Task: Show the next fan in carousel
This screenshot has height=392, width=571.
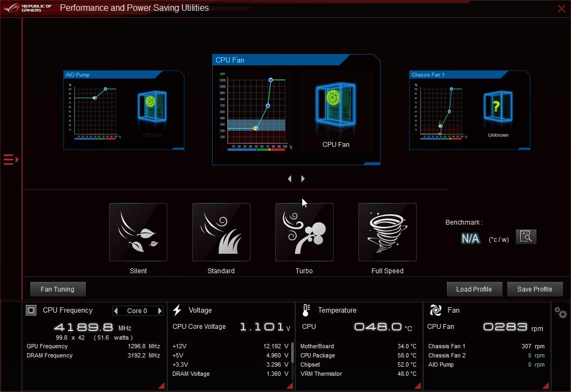Action: [303, 179]
